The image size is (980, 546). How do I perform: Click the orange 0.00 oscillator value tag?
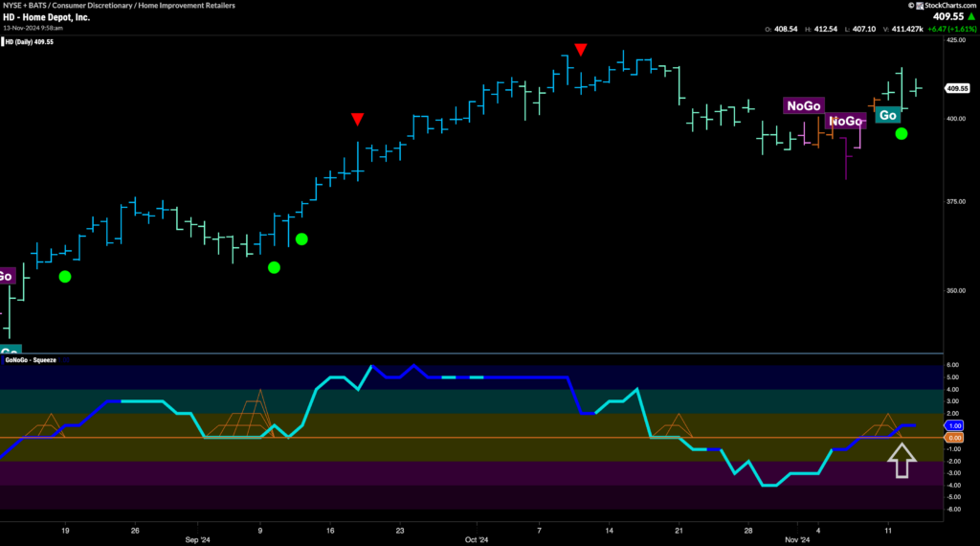(x=957, y=437)
